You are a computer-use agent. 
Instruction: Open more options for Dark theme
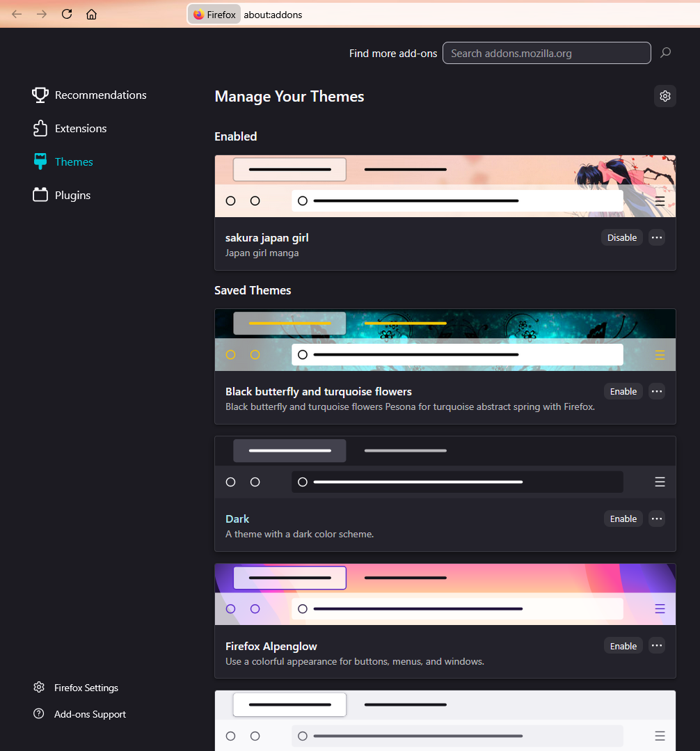pos(657,519)
